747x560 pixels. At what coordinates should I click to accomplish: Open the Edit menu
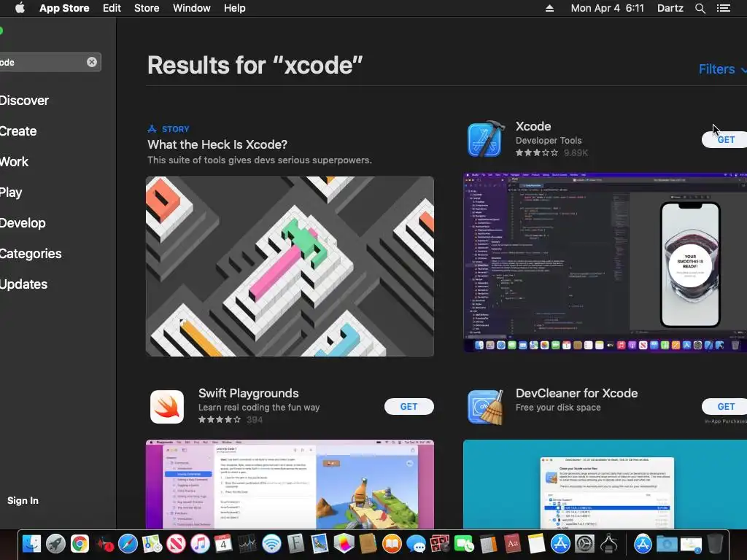point(112,8)
